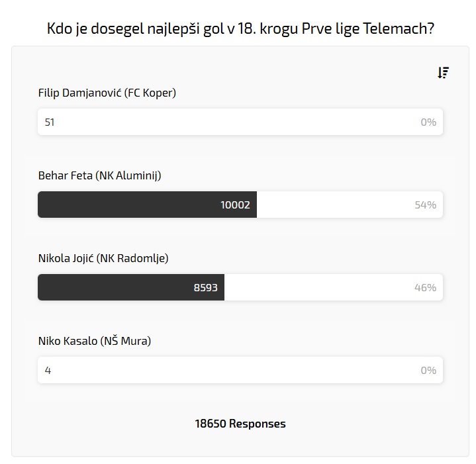Select Filip Damjanović (FC Koper) option label
476x464 pixels.
click(x=107, y=93)
